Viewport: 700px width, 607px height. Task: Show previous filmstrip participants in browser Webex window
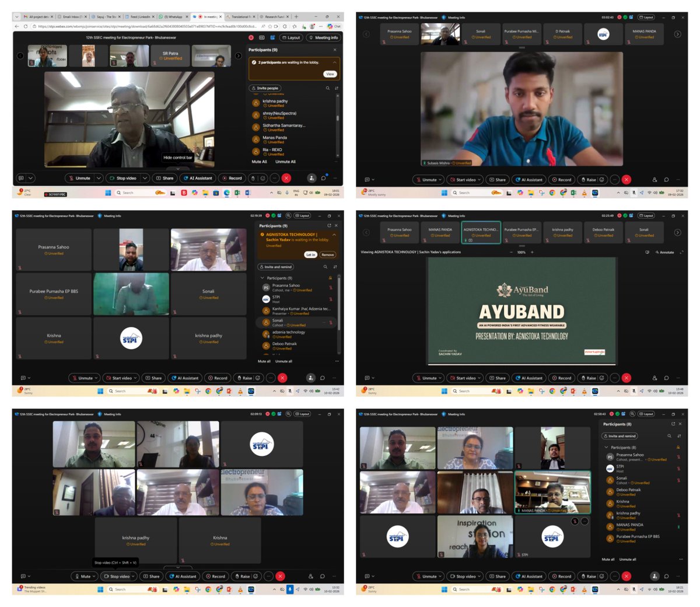click(20, 56)
